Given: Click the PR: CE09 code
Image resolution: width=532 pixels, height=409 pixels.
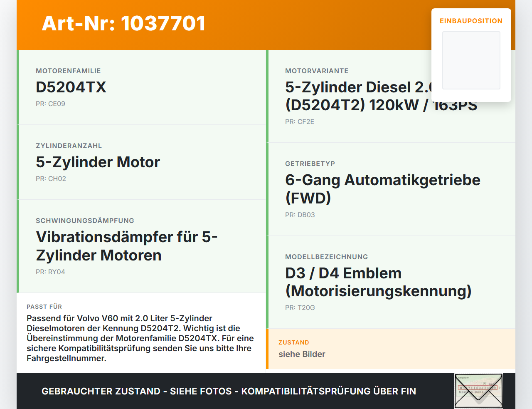Looking at the screenshot, I should 50,104.
